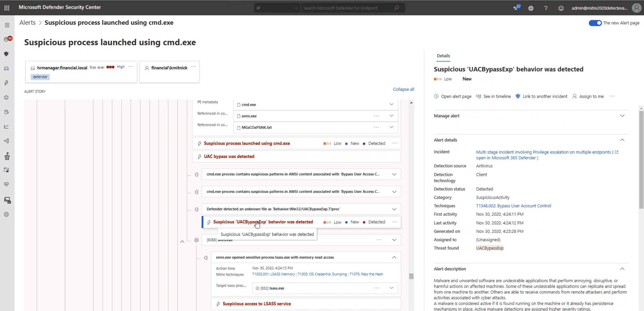Select Suspicious 'UACBypassExp' behavior alert row

pos(301,222)
